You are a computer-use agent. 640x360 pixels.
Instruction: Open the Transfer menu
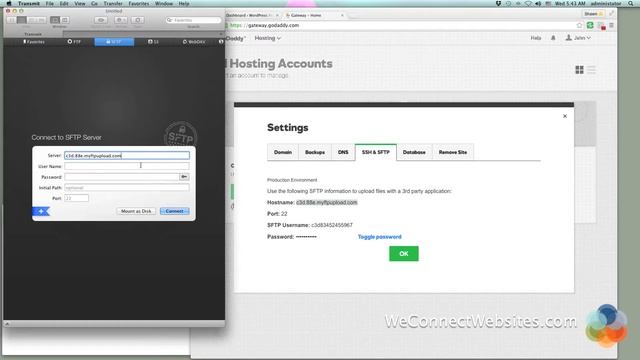[x=113, y=3]
